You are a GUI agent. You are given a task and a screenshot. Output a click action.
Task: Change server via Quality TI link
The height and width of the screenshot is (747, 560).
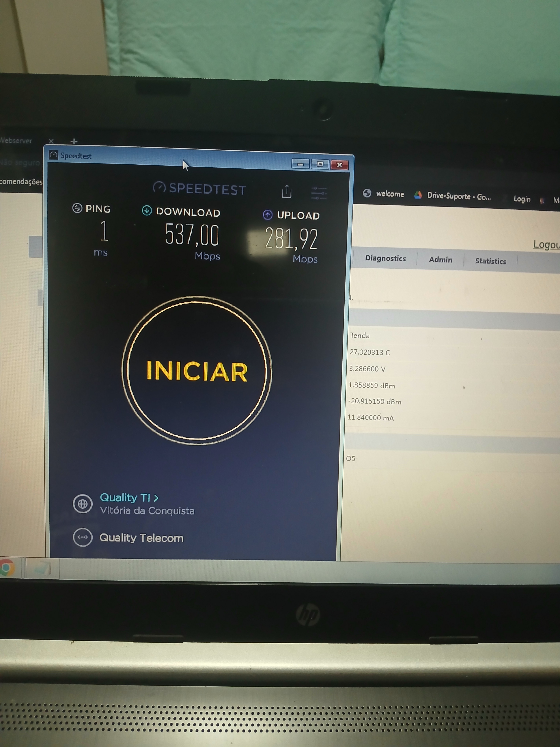(x=129, y=497)
